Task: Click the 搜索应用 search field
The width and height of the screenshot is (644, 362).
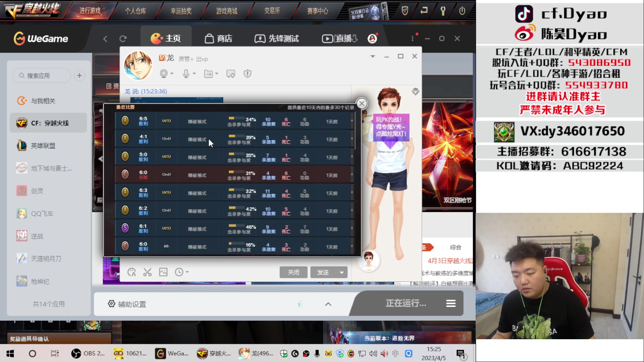Action: [x=42, y=76]
